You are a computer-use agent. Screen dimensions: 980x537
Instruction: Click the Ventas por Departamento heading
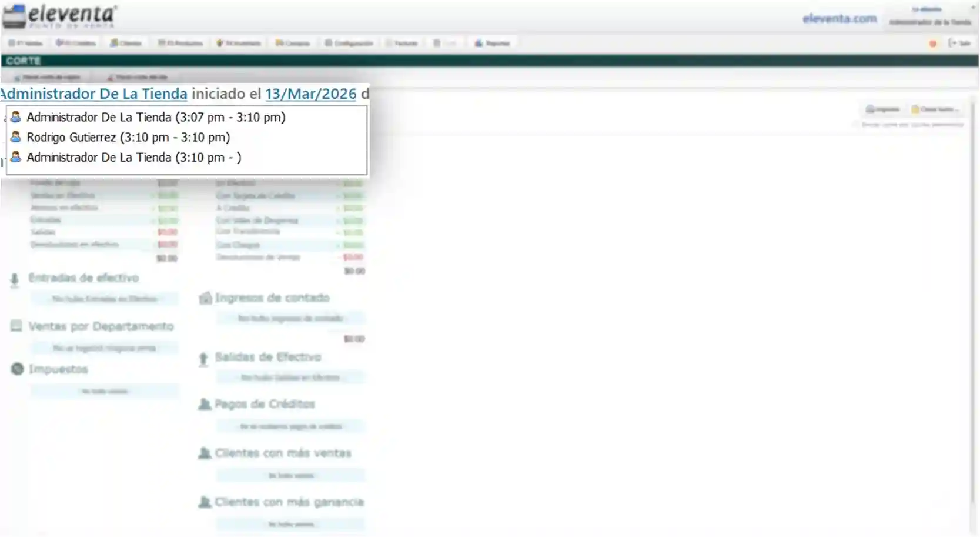pos(101,326)
